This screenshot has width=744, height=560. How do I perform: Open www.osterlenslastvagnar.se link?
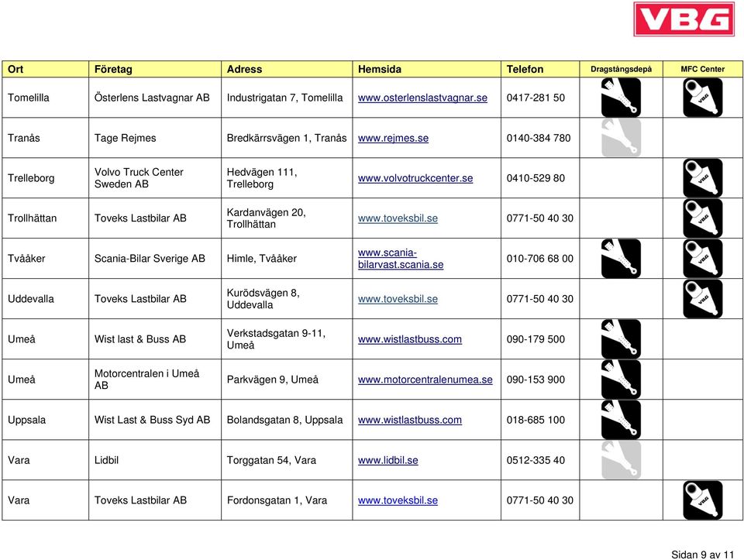click(x=422, y=98)
